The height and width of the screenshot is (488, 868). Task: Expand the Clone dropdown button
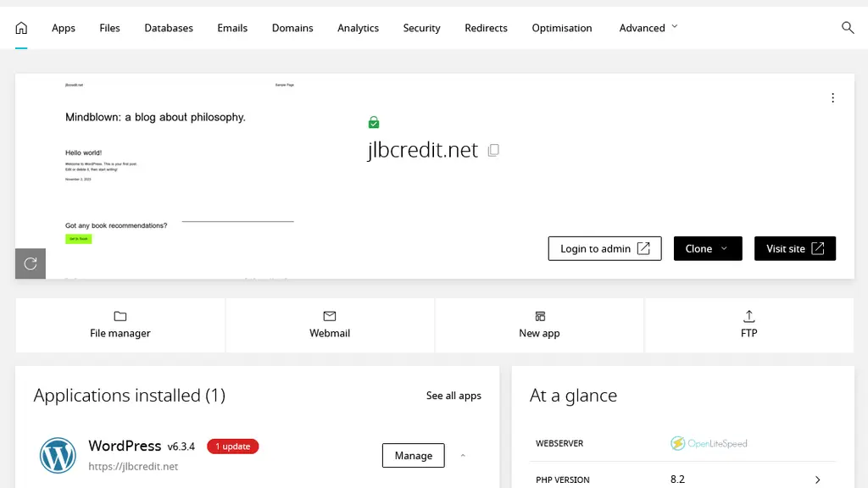(x=708, y=248)
